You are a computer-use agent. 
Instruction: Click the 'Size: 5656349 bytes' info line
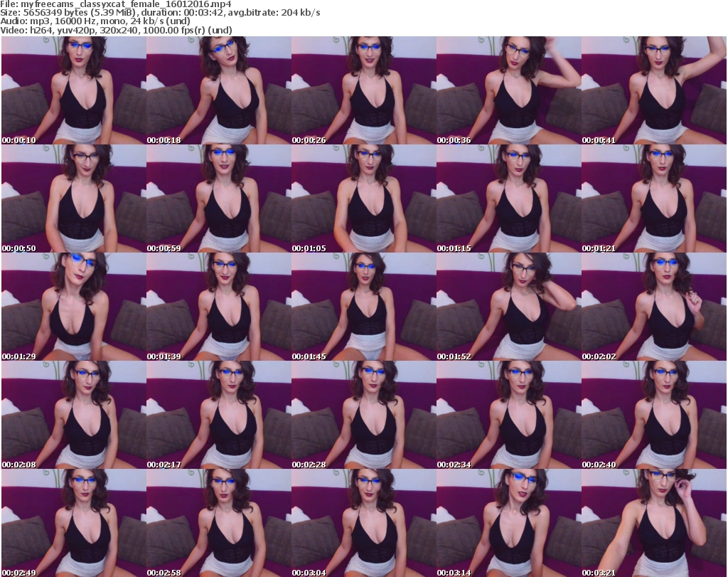coord(160,13)
